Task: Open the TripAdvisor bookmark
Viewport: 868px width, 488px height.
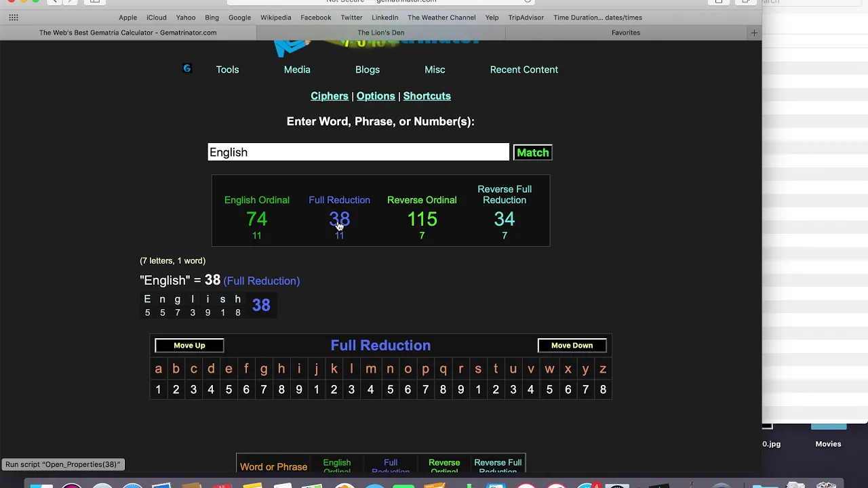Action: tap(526, 18)
